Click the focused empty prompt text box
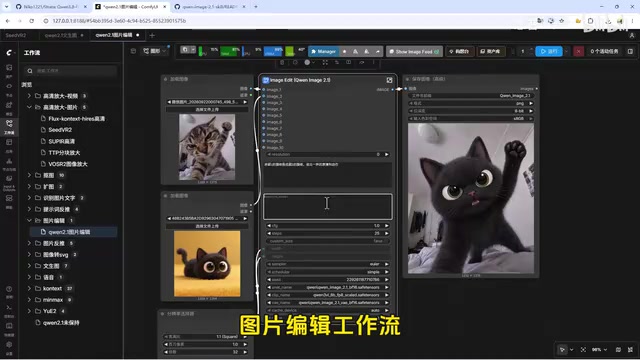 tap(327, 207)
